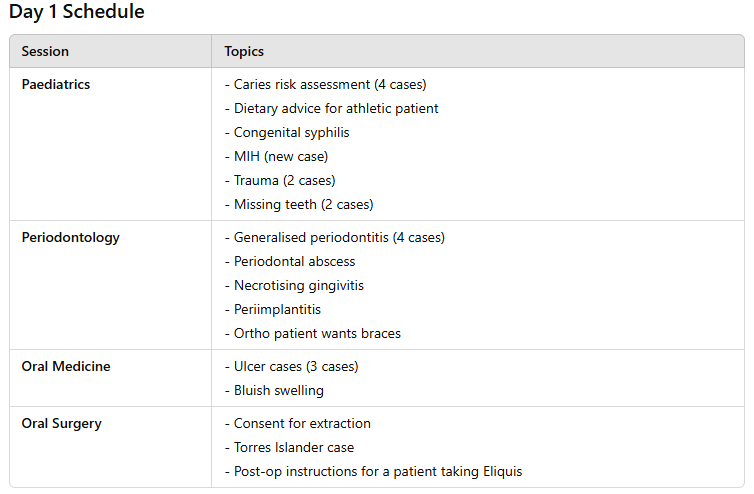Select Post-op instructions for Eliquis patient
This screenshot has height=494, width=754.
[x=374, y=472]
